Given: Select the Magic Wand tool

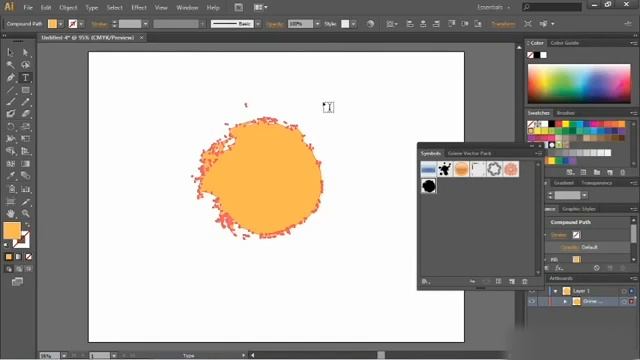Looking at the screenshot, I should click(11, 65).
